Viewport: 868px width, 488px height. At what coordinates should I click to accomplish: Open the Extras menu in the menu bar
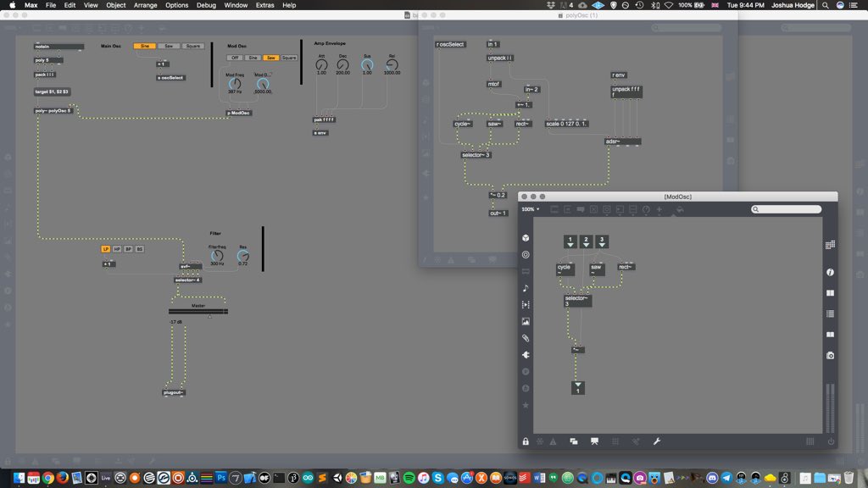click(265, 5)
